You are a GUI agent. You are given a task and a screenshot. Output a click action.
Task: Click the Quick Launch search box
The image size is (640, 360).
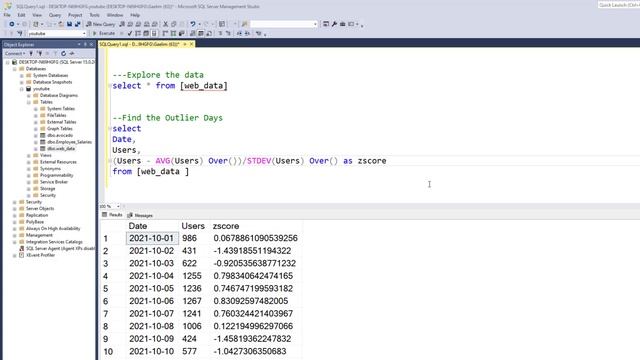click(x=619, y=5)
